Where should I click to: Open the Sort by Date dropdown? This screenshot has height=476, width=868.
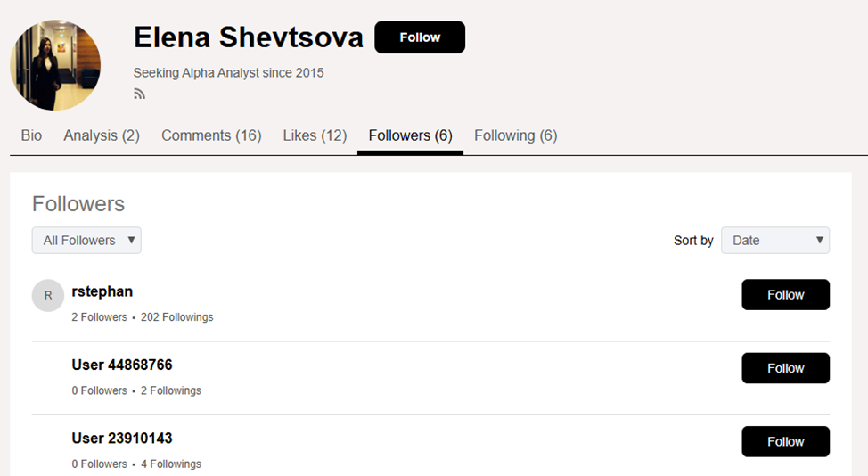point(774,240)
